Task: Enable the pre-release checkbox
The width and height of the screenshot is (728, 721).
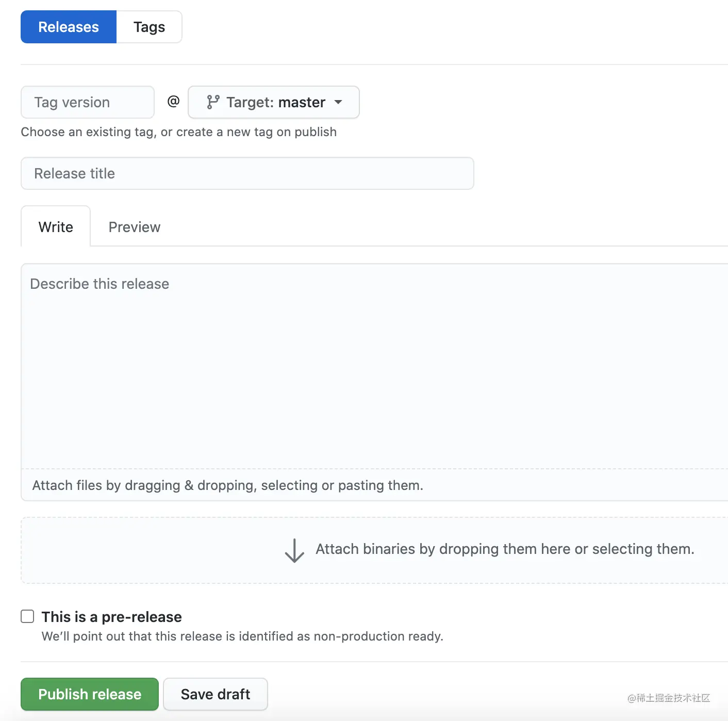Action: coord(27,616)
